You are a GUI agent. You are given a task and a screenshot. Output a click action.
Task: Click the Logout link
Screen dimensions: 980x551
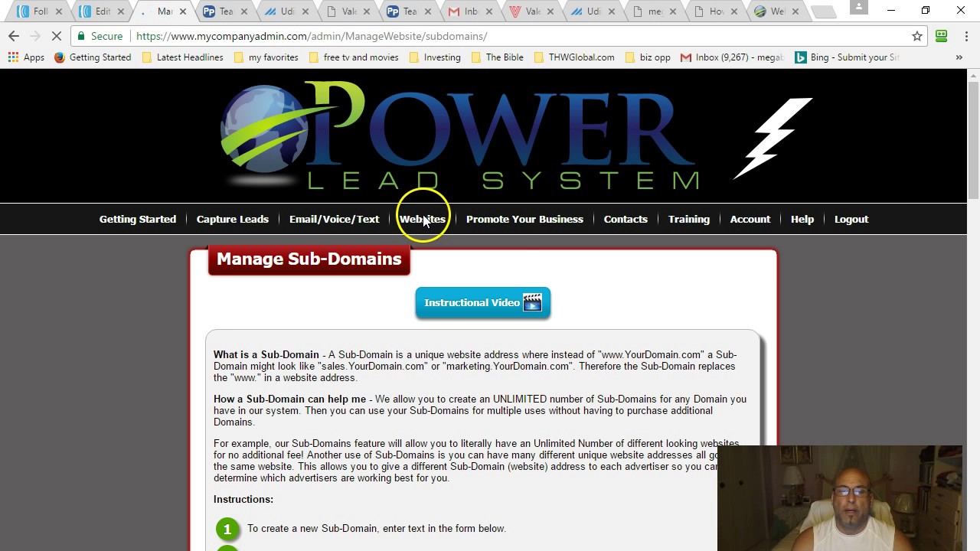pyautogui.click(x=851, y=219)
